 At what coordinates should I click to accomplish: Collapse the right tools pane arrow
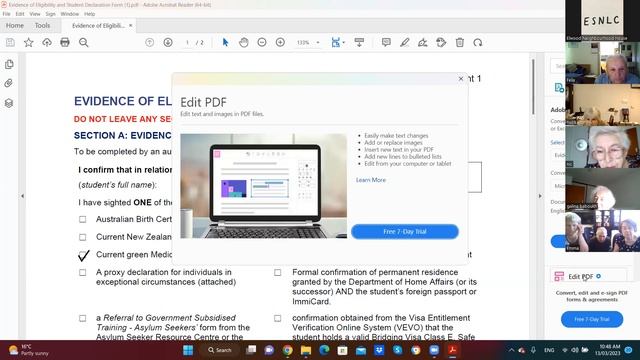point(540,196)
